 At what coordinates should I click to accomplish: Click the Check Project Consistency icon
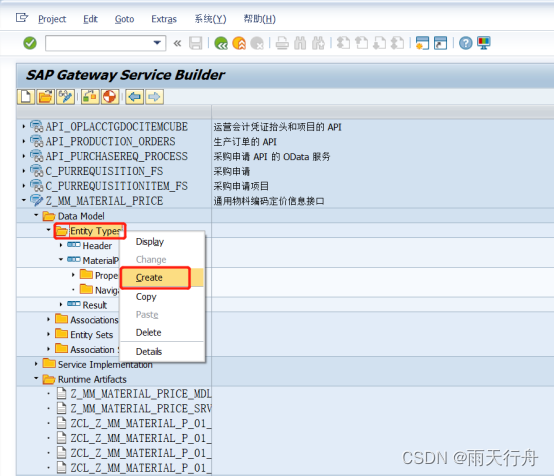(x=90, y=96)
